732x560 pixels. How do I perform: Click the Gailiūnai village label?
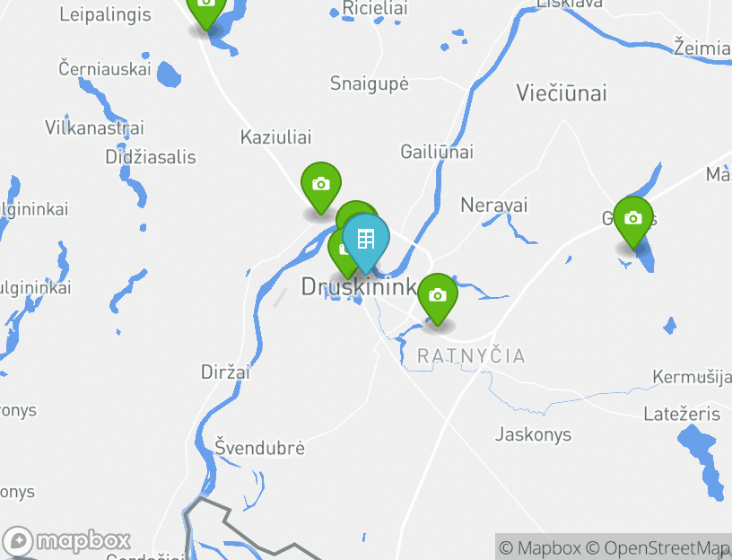(x=437, y=152)
